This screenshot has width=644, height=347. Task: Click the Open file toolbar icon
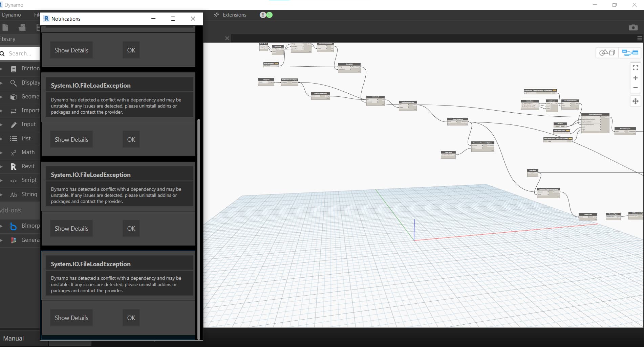click(22, 28)
